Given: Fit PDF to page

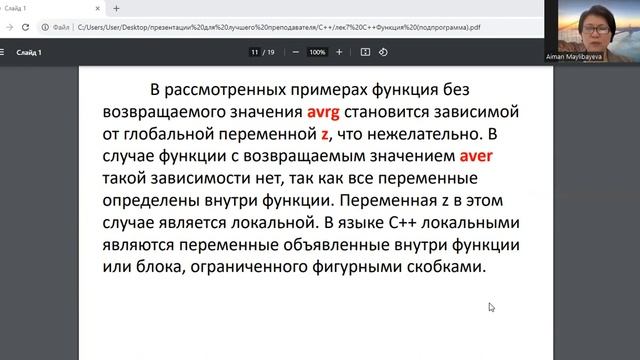Looking at the screenshot, I should pyautogui.click(x=365, y=52).
